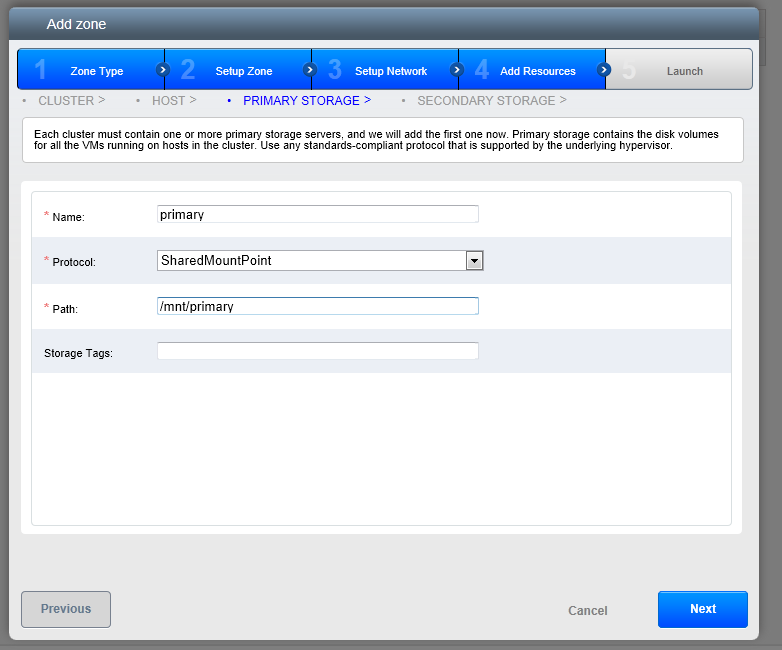
Task: Focus the Storage Tags input field
Action: click(x=318, y=351)
